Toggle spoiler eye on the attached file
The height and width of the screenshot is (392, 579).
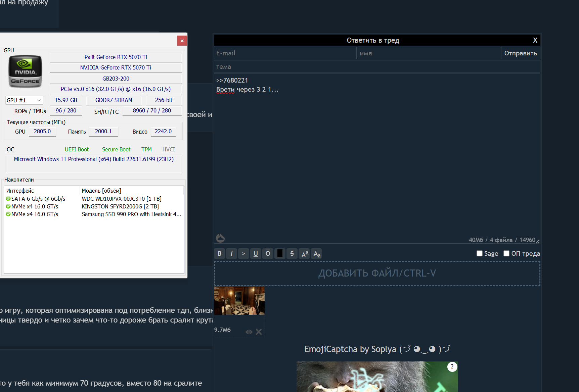[249, 332]
